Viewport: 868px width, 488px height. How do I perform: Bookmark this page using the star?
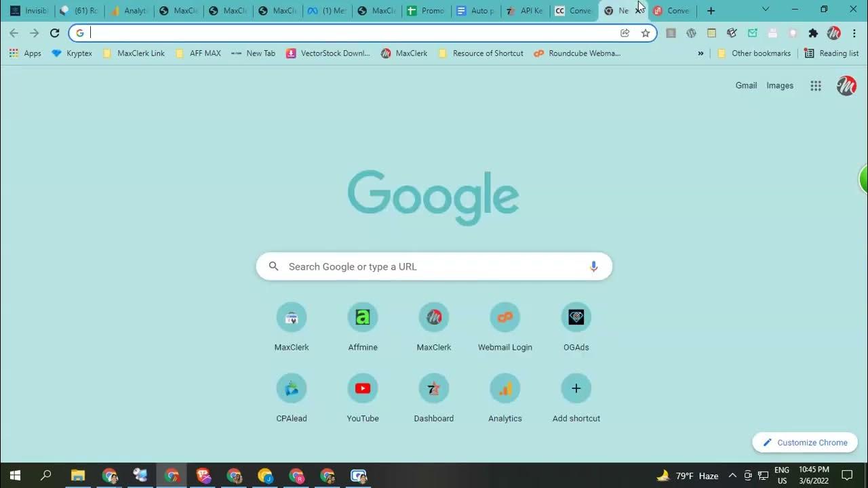(x=645, y=33)
